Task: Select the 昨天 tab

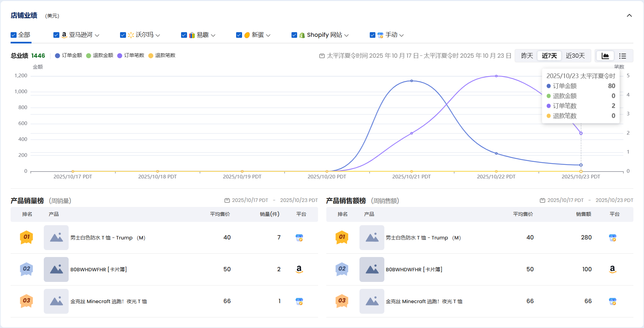Action: coord(527,56)
